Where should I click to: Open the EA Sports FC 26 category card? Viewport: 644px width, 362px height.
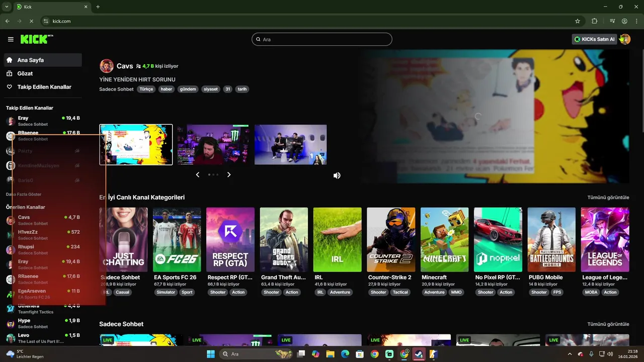[x=177, y=240]
